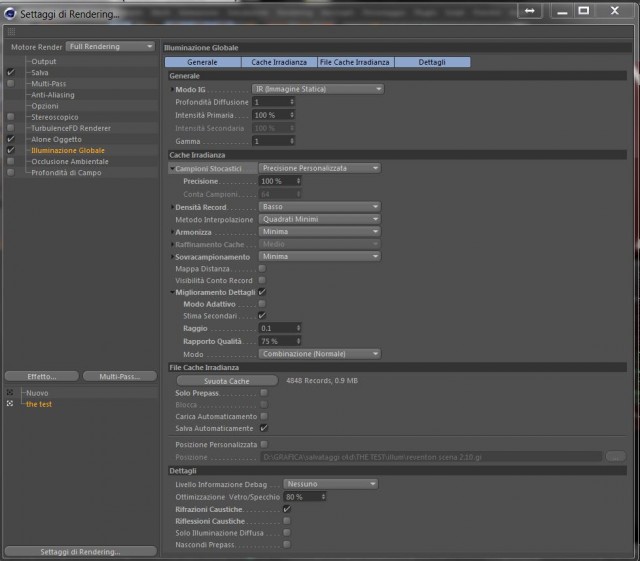
Task: Click the Effetto... button
Action: (x=42, y=376)
